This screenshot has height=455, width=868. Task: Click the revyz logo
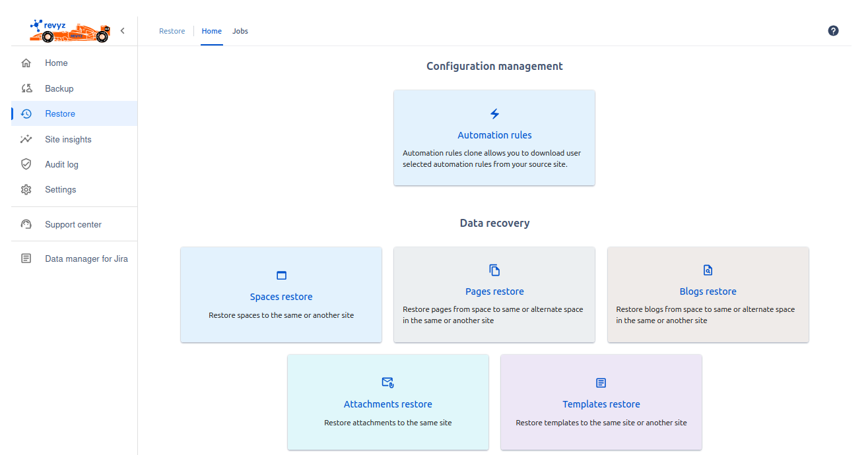coord(69,31)
